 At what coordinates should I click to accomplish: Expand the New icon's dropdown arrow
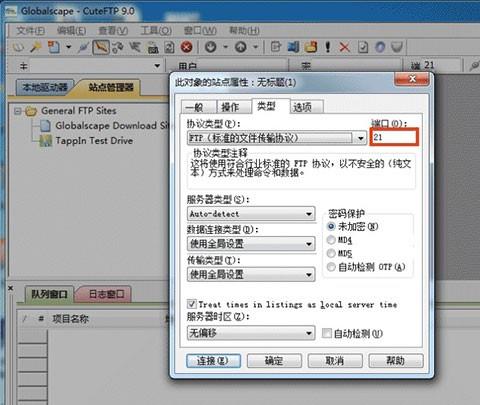(68, 47)
